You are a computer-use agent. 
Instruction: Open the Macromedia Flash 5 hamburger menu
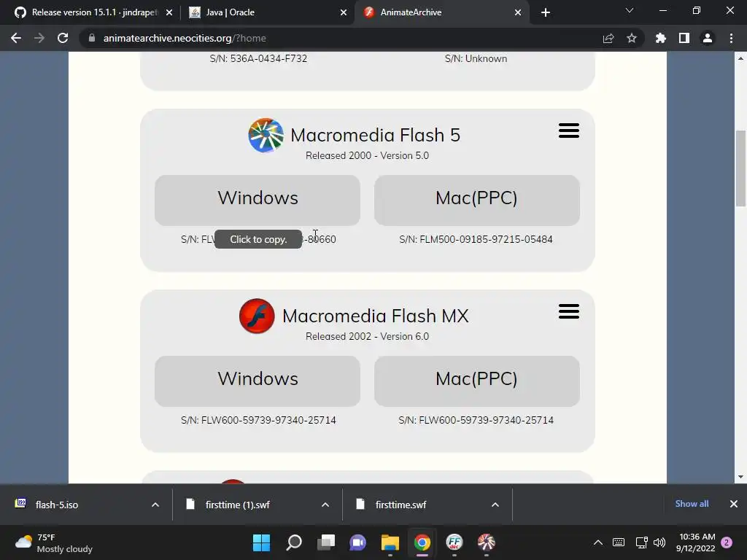(569, 131)
